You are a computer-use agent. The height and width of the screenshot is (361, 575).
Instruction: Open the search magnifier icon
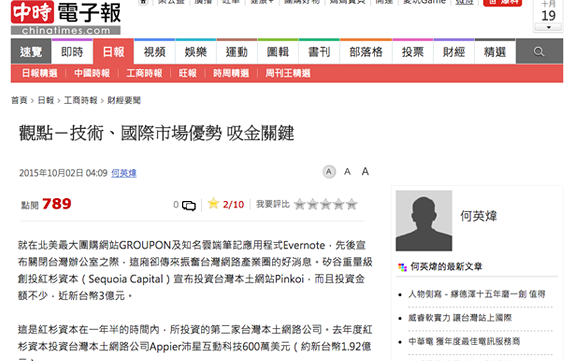click(539, 52)
